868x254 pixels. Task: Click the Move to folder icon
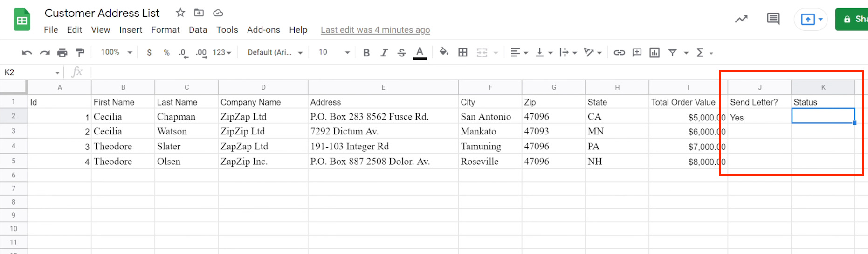click(199, 13)
